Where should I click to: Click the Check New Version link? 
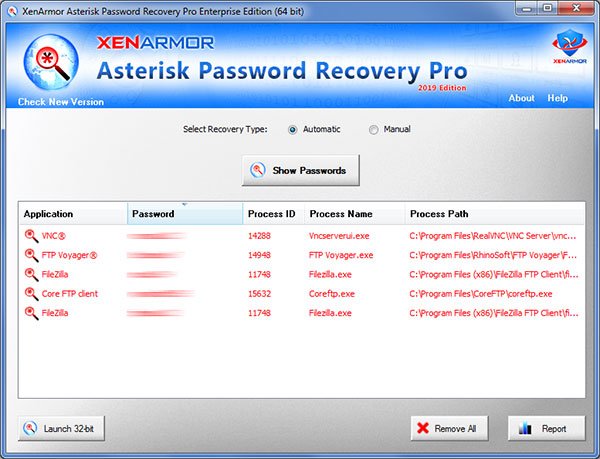[61, 102]
